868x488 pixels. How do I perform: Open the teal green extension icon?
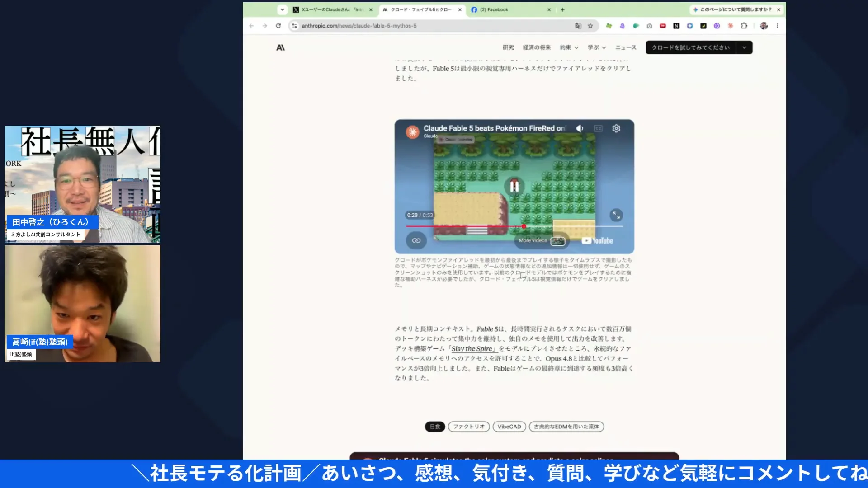[x=636, y=26]
